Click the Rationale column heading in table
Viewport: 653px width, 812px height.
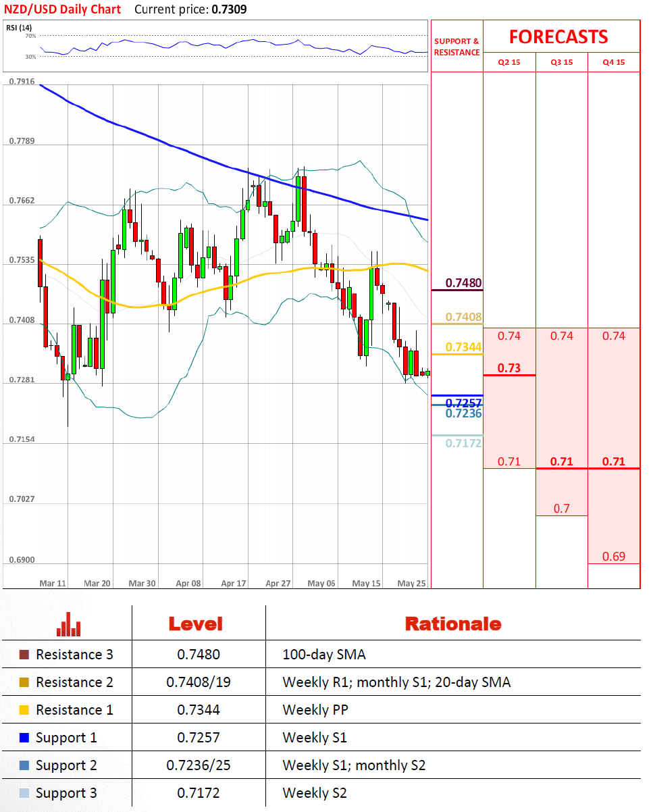pos(453,624)
